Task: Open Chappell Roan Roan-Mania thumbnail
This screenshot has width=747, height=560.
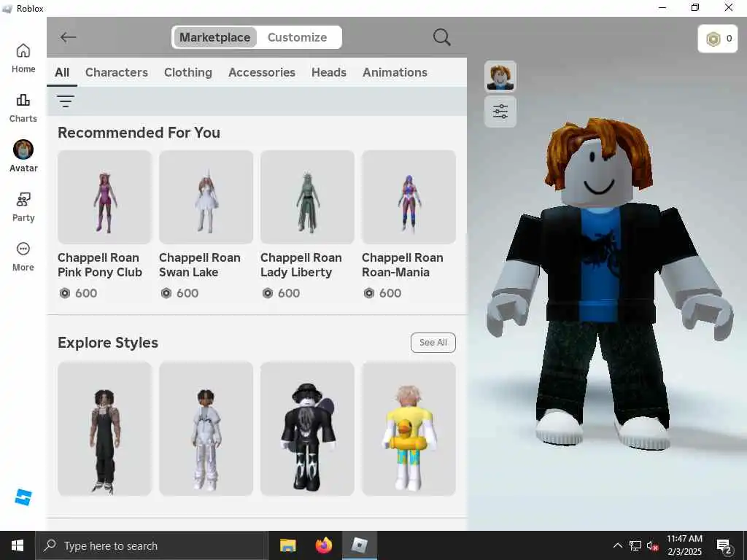Action: pos(409,197)
